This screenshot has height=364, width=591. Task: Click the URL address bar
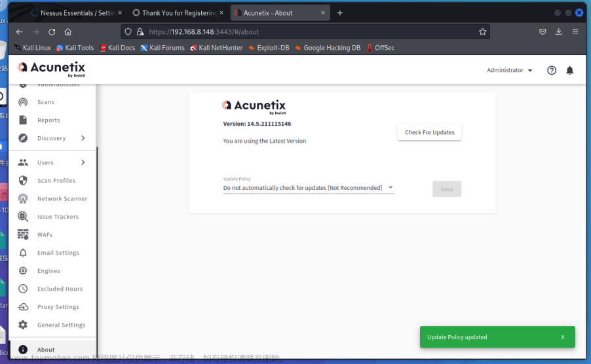(x=305, y=32)
